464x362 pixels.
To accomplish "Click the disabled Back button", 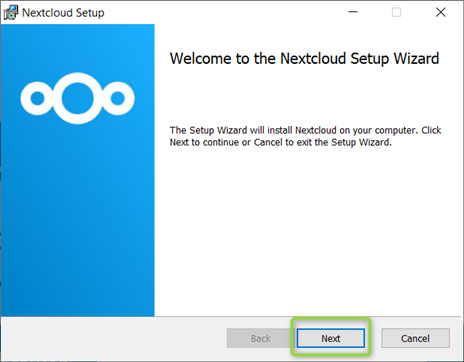I will click(260, 338).
